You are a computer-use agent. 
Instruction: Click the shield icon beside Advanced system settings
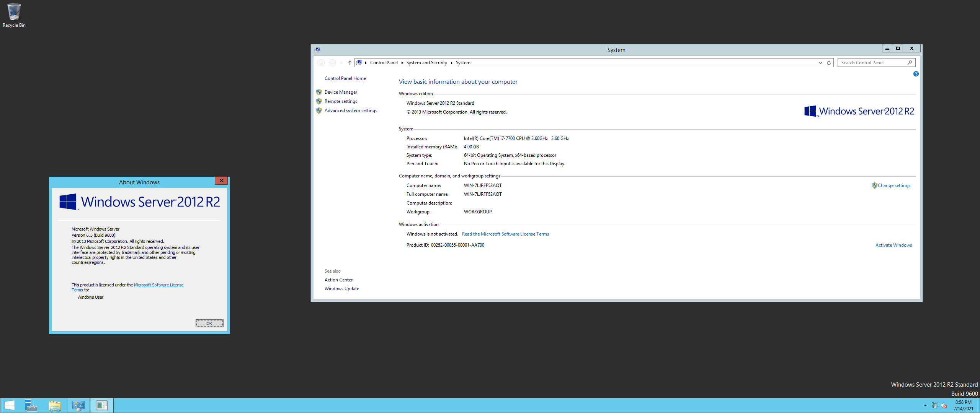pyautogui.click(x=319, y=111)
